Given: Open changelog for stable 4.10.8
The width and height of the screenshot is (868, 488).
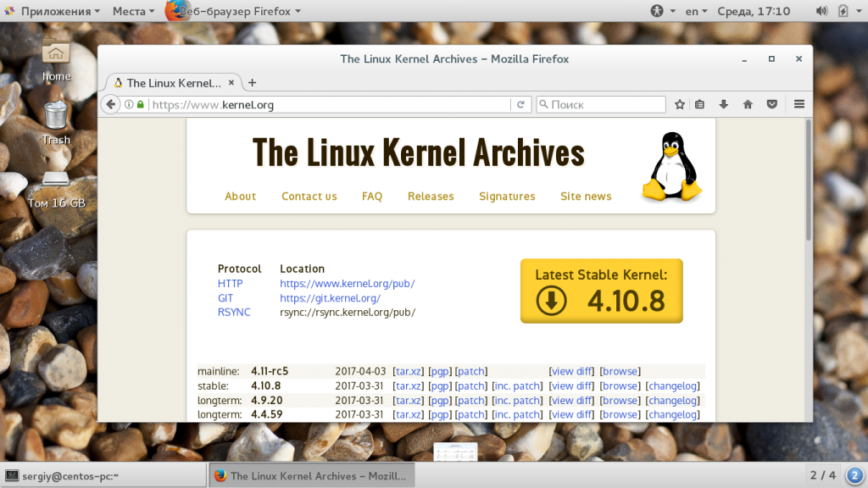Looking at the screenshot, I should 672,385.
